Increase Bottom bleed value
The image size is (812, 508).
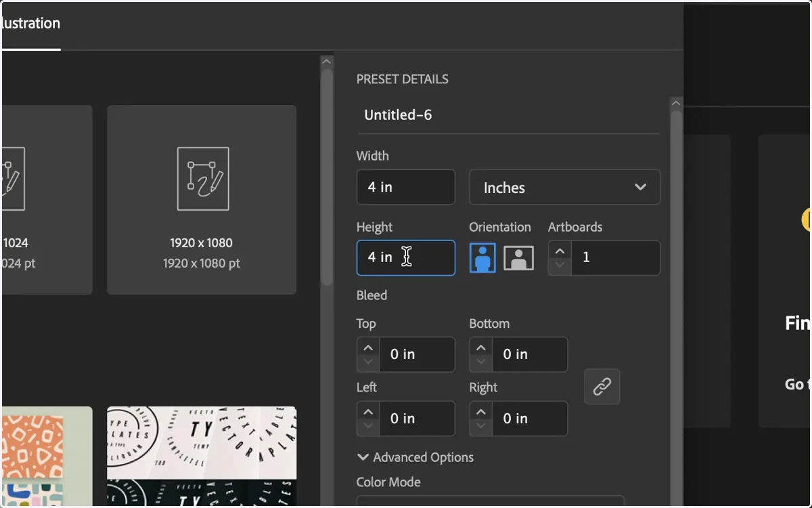click(481, 347)
